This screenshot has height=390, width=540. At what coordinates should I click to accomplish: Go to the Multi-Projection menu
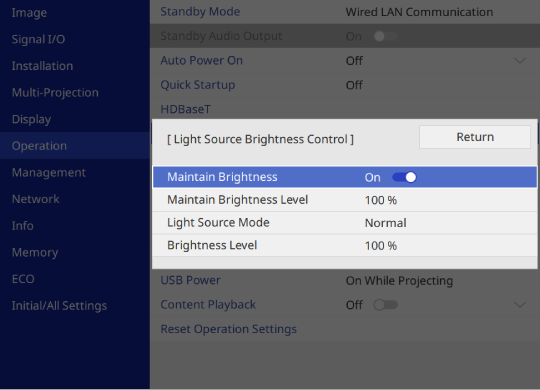click(55, 93)
